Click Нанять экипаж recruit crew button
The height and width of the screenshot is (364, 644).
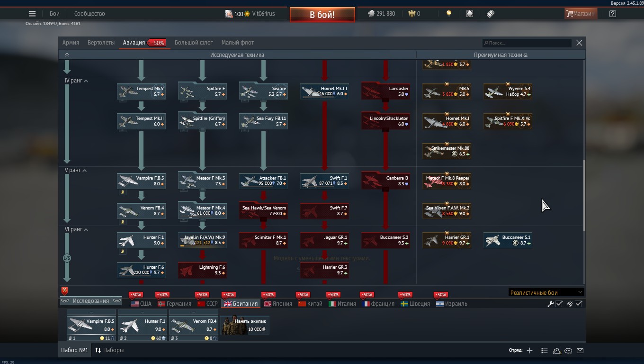pos(245,325)
